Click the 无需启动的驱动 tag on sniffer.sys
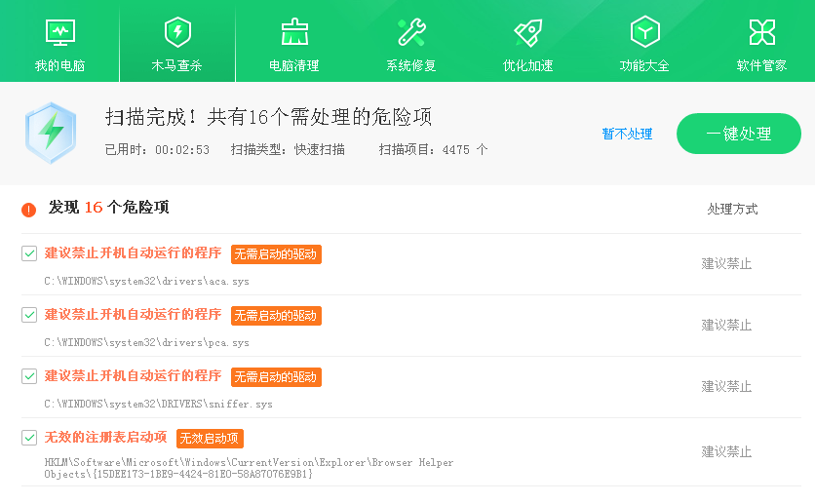Viewport: 815px width, 504px height. click(276, 377)
